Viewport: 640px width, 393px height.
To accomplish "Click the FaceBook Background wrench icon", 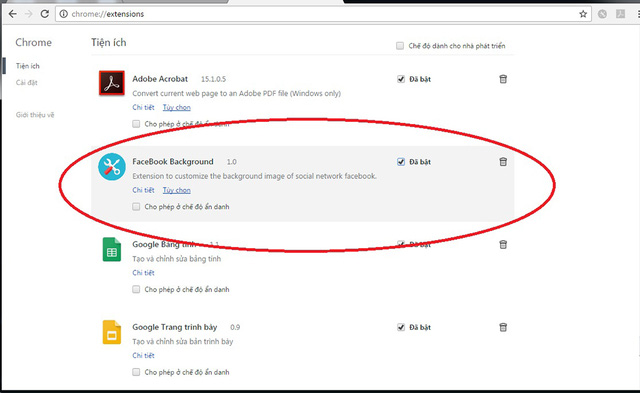I will 112,167.
